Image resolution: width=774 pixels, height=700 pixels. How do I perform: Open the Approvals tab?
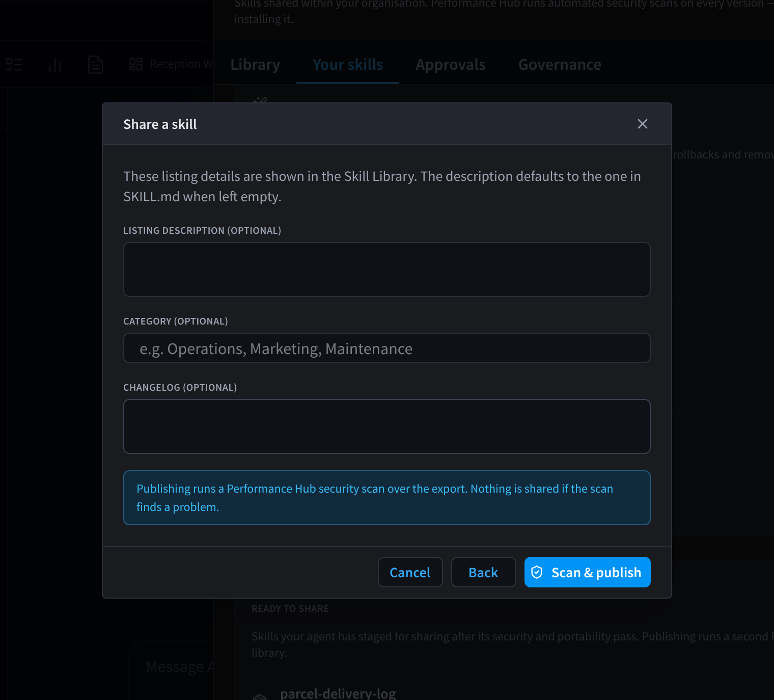pyautogui.click(x=451, y=65)
